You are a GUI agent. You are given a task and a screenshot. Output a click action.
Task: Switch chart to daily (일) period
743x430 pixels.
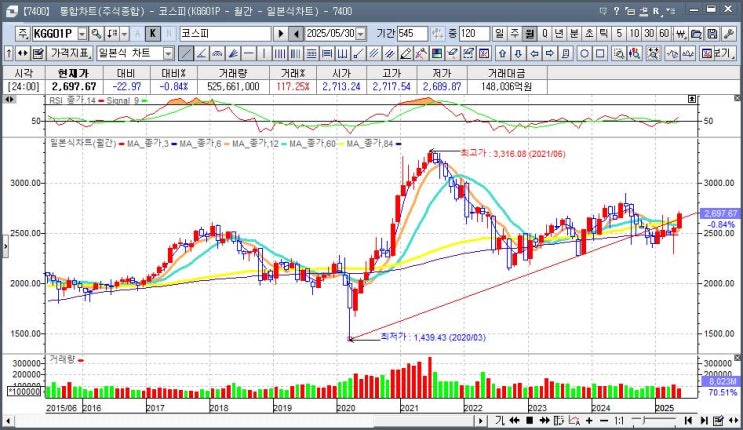coord(499,34)
